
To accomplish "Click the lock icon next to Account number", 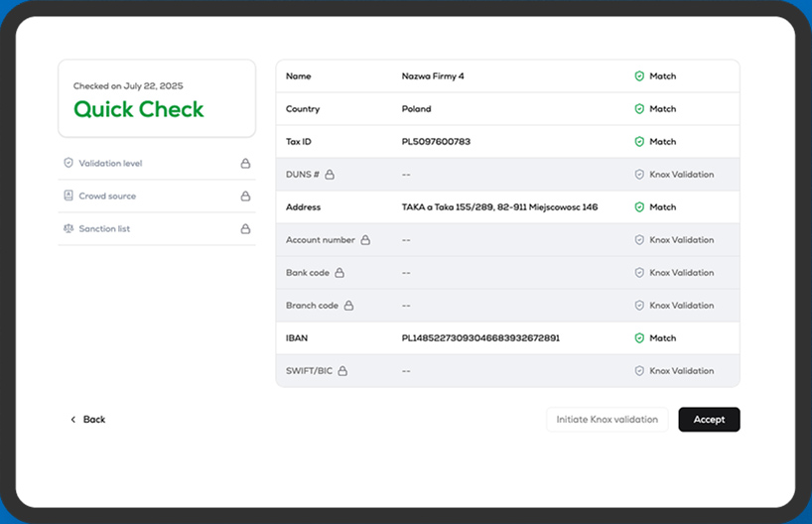I will pos(365,240).
